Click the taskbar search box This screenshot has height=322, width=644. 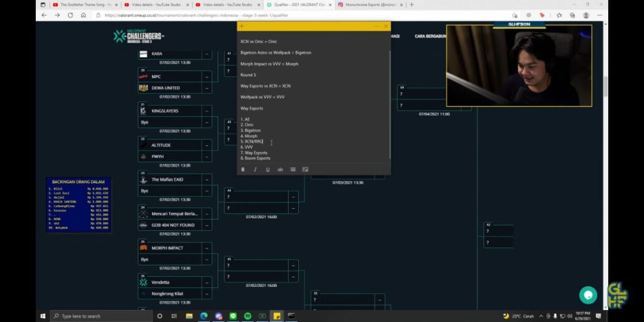click(x=101, y=316)
